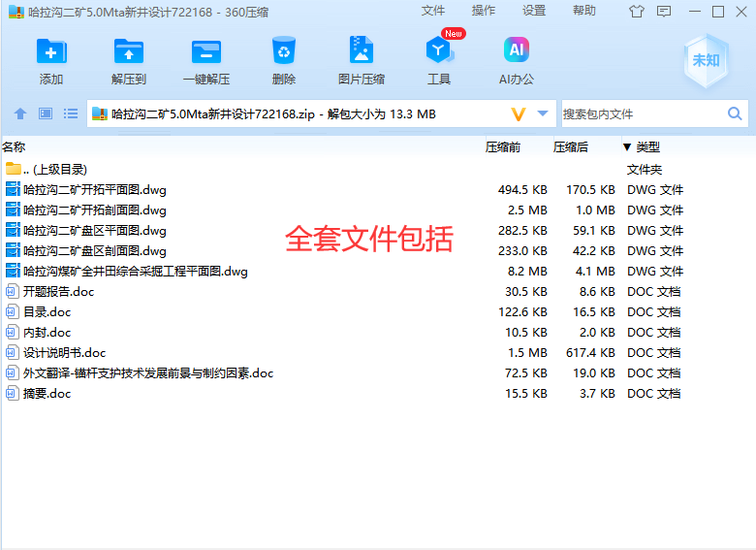Expand the path history dropdown arrow
Screen dimensions: 756x550
543,113
